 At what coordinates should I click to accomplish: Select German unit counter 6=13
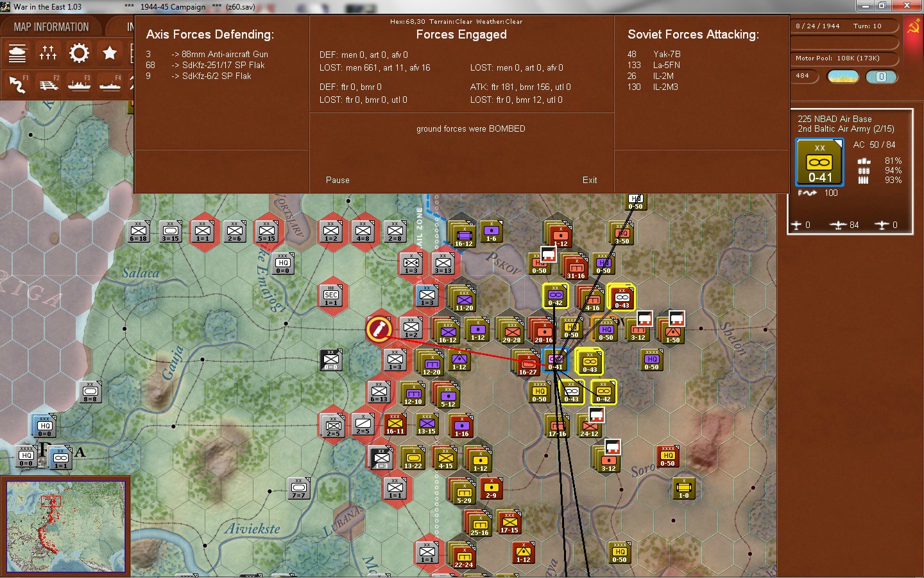click(379, 391)
